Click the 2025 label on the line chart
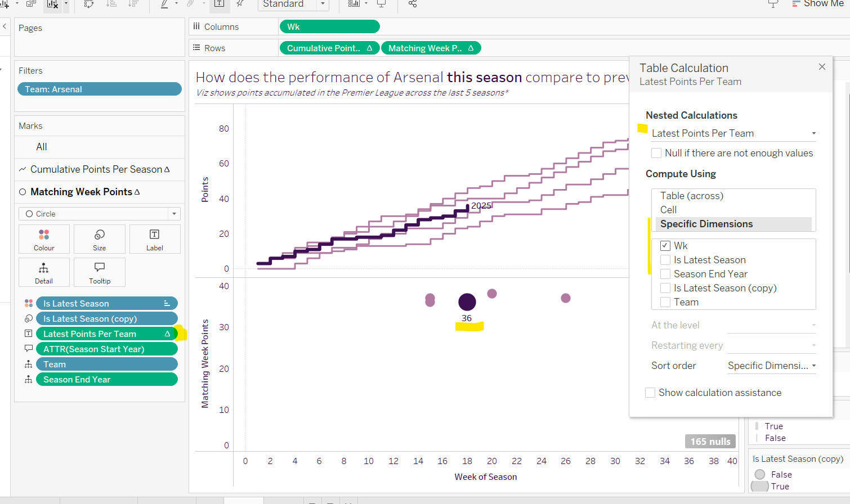The height and width of the screenshot is (504, 850). point(481,206)
